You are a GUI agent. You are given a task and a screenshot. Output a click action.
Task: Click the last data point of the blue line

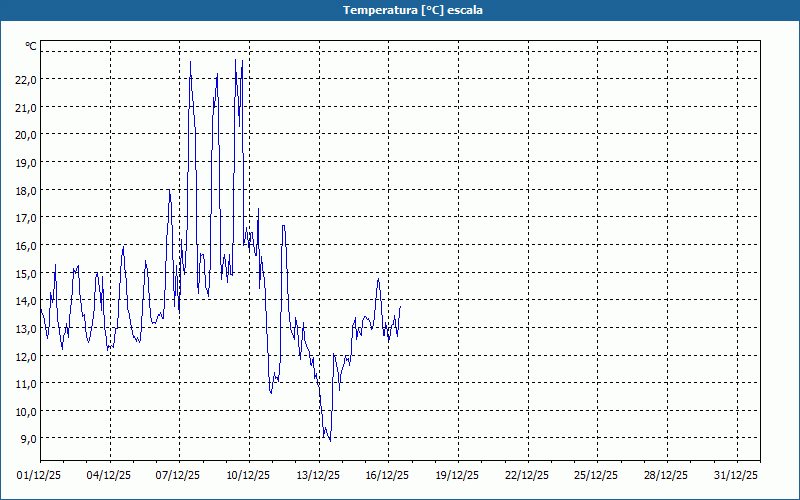click(x=400, y=306)
